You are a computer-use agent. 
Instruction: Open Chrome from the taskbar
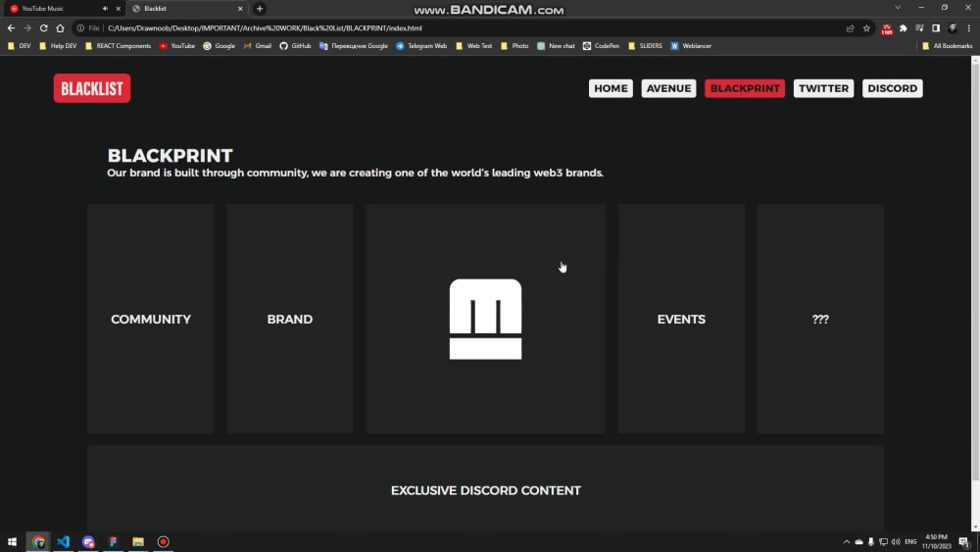click(38, 541)
